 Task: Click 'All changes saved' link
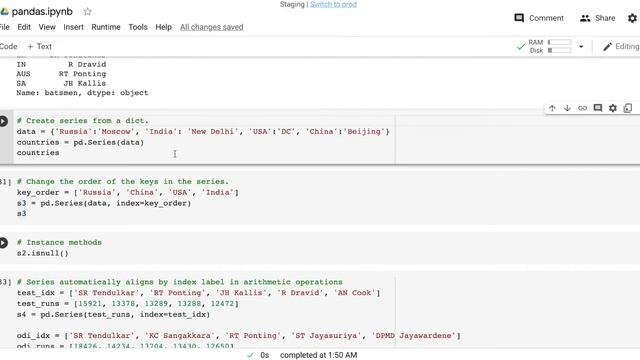pyautogui.click(x=211, y=27)
